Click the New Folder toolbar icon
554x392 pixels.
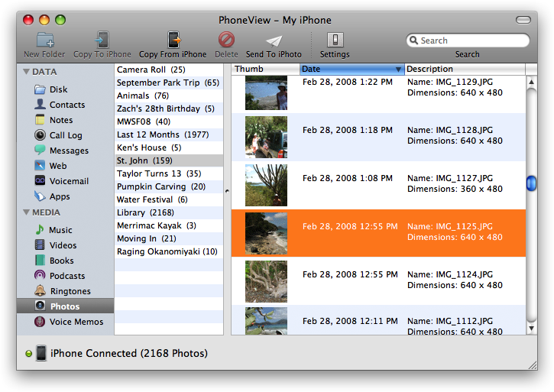[x=45, y=40]
